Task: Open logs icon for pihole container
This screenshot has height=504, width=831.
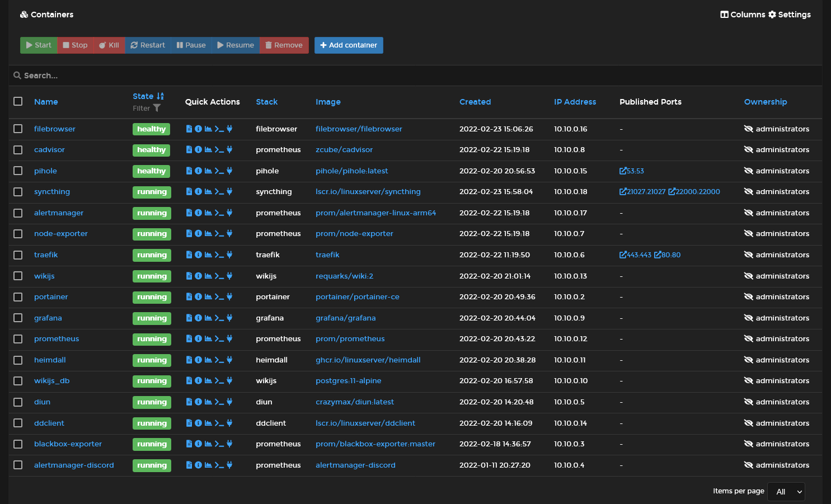Action: [x=189, y=171]
